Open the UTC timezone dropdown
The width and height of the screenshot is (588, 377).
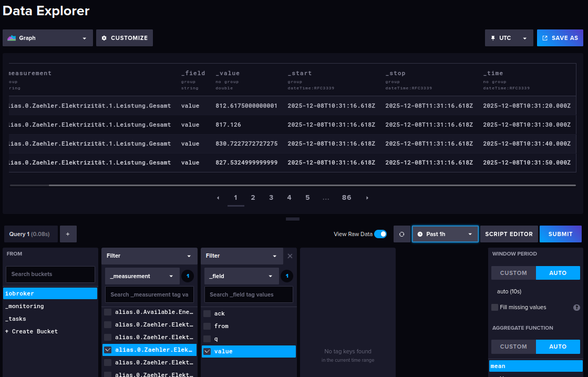pos(508,38)
